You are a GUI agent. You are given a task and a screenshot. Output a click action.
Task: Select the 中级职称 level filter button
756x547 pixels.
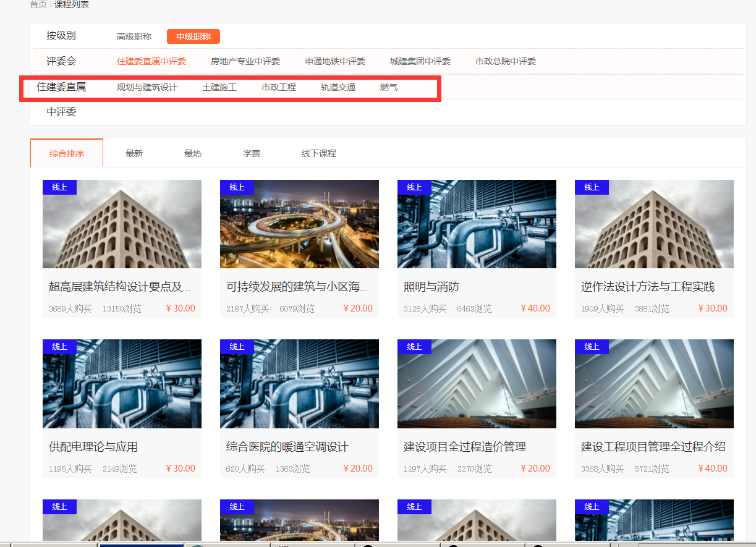coord(193,36)
